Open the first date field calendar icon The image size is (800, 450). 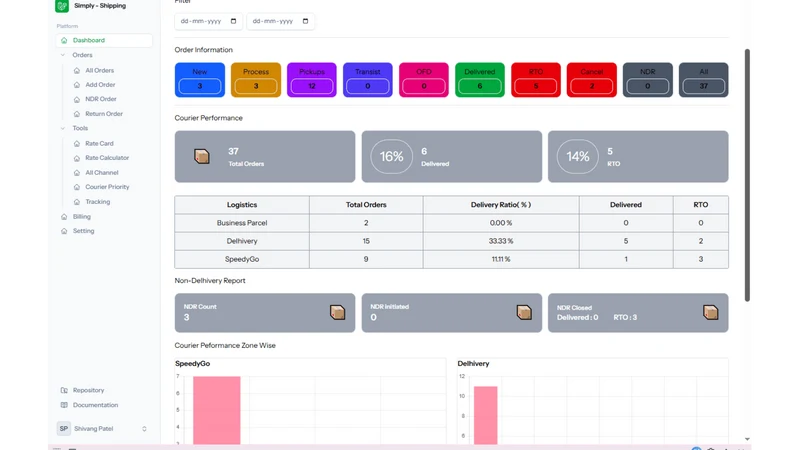pyautogui.click(x=234, y=21)
